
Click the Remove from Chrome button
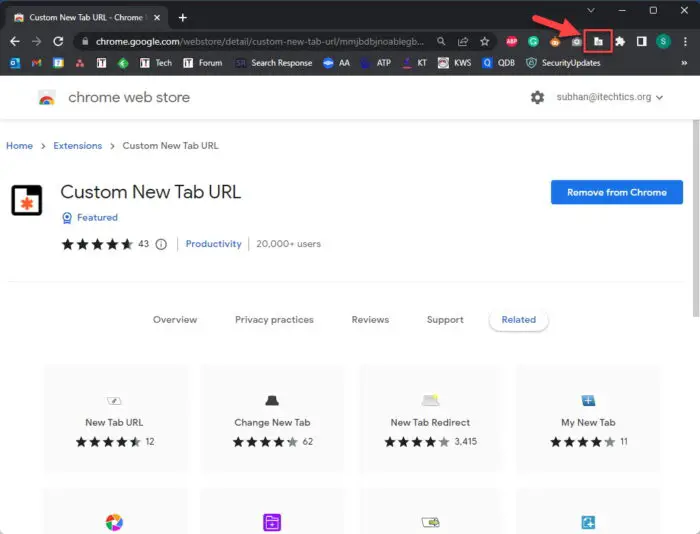(616, 192)
